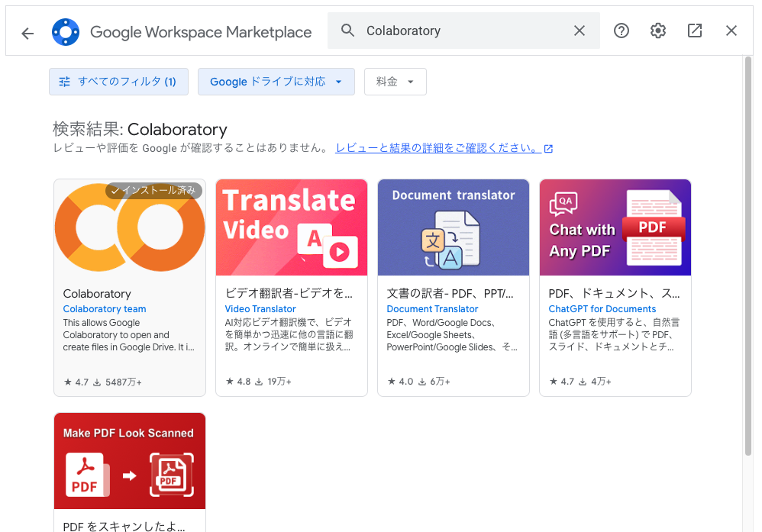Close the Marketplace dialog
Screen dimensions: 762x532
click(731, 31)
